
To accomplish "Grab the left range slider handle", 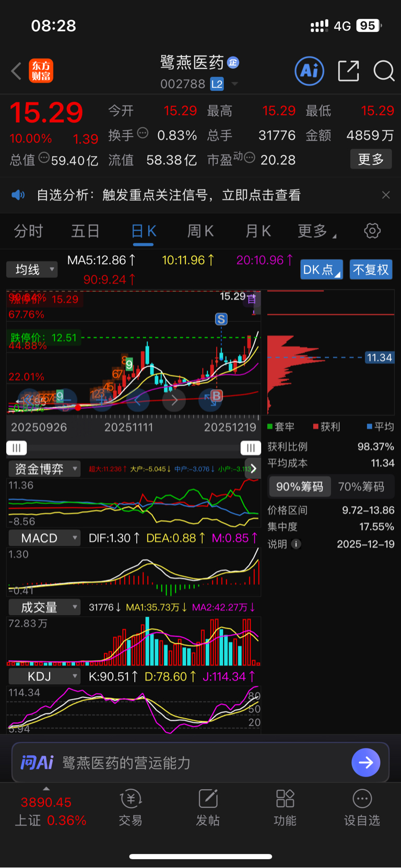I will [x=16, y=448].
